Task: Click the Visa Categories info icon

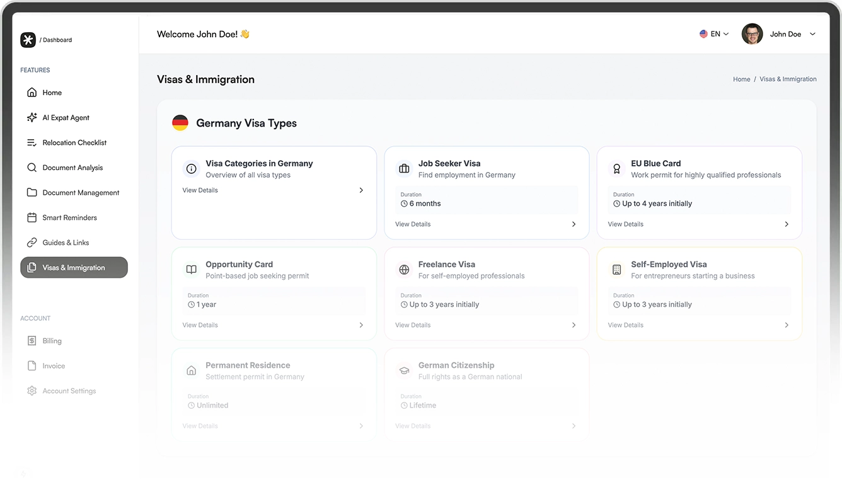Action: [191, 169]
